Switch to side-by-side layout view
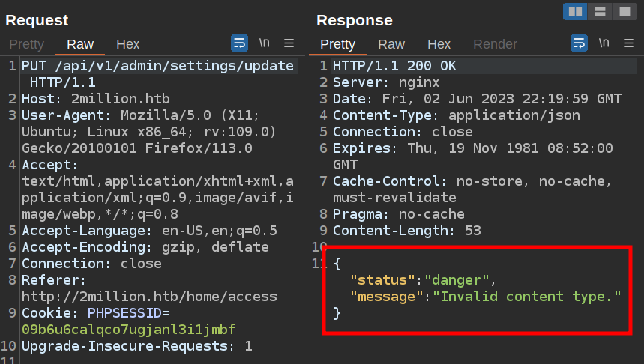644x364 pixels. click(576, 11)
